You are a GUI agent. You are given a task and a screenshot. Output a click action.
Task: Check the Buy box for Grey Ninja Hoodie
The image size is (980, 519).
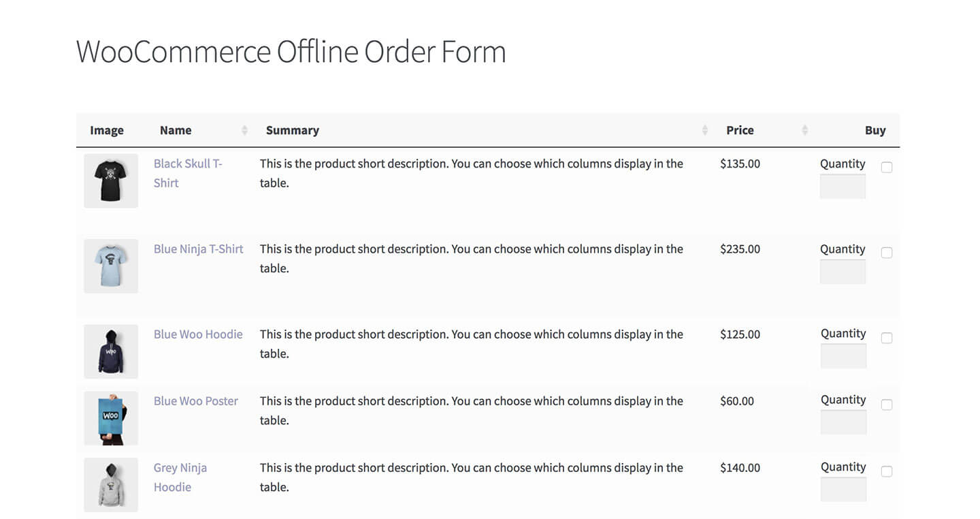click(887, 471)
